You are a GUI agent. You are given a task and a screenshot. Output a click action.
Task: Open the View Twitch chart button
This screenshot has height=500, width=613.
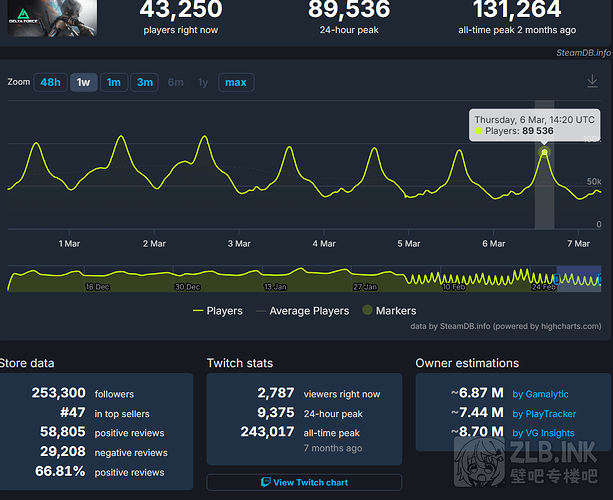pos(304,482)
